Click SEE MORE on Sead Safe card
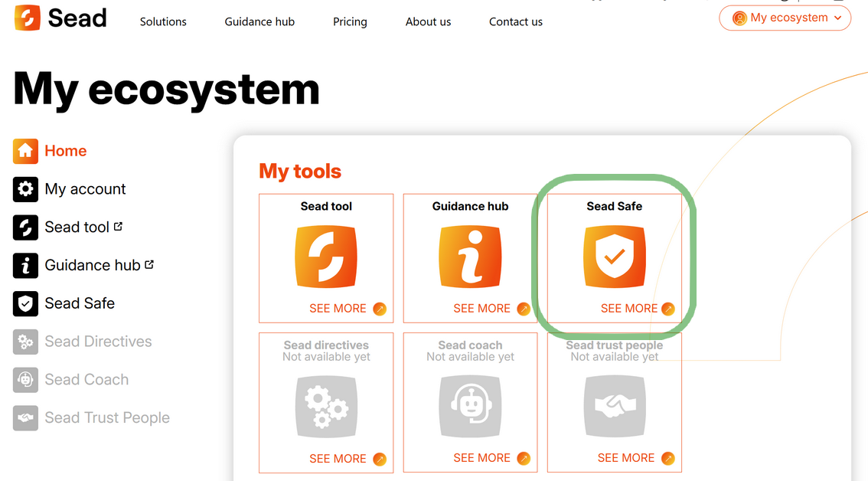 click(x=629, y=309)
